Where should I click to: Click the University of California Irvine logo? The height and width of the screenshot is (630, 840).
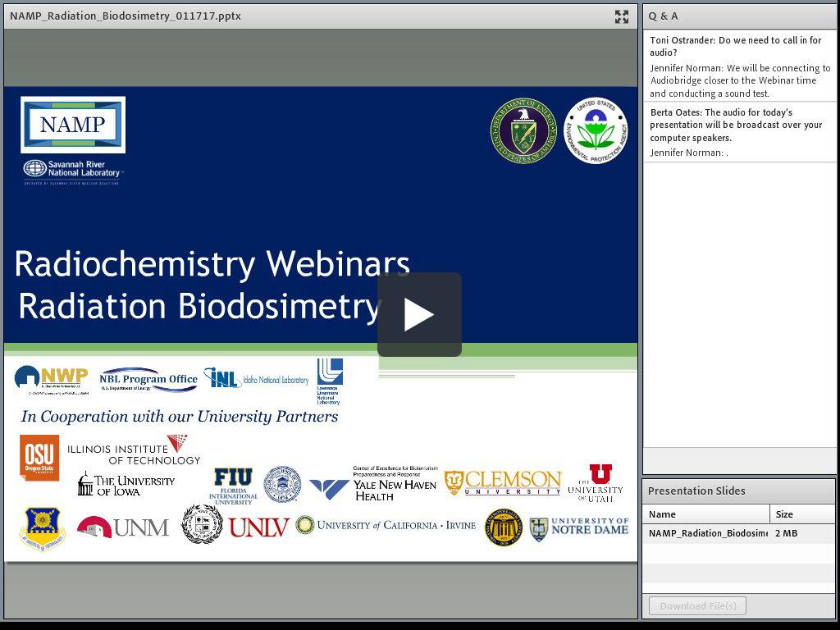(386, 525)
